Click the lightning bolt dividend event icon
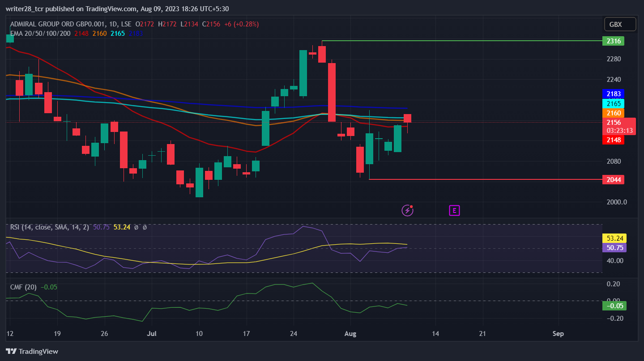The image size is (644, 361). click(407, 210)
